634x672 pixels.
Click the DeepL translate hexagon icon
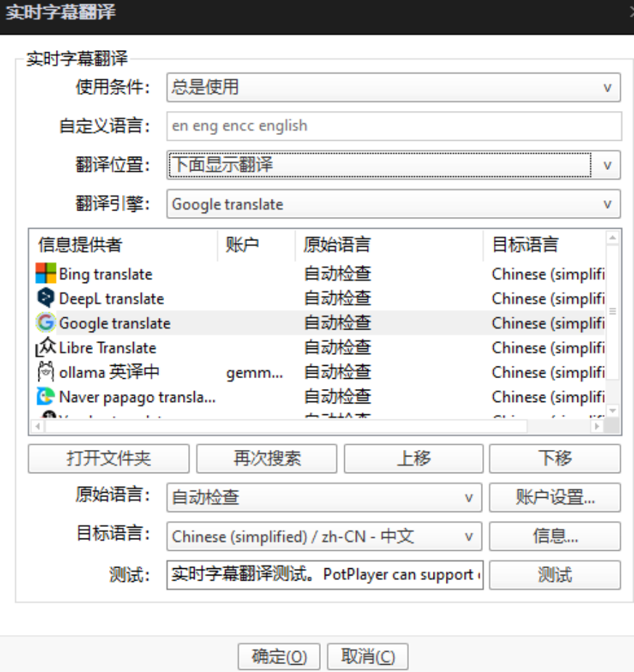(x=46, y=298)
